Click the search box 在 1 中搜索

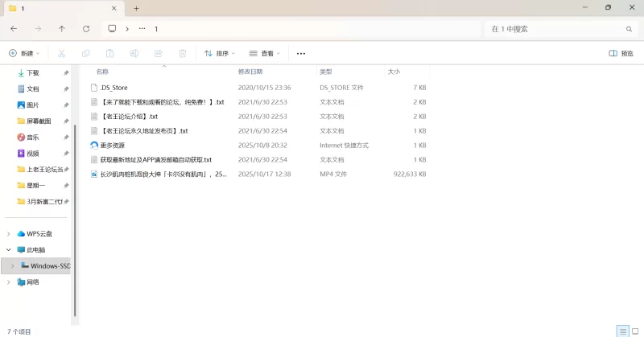click(555, 29)
